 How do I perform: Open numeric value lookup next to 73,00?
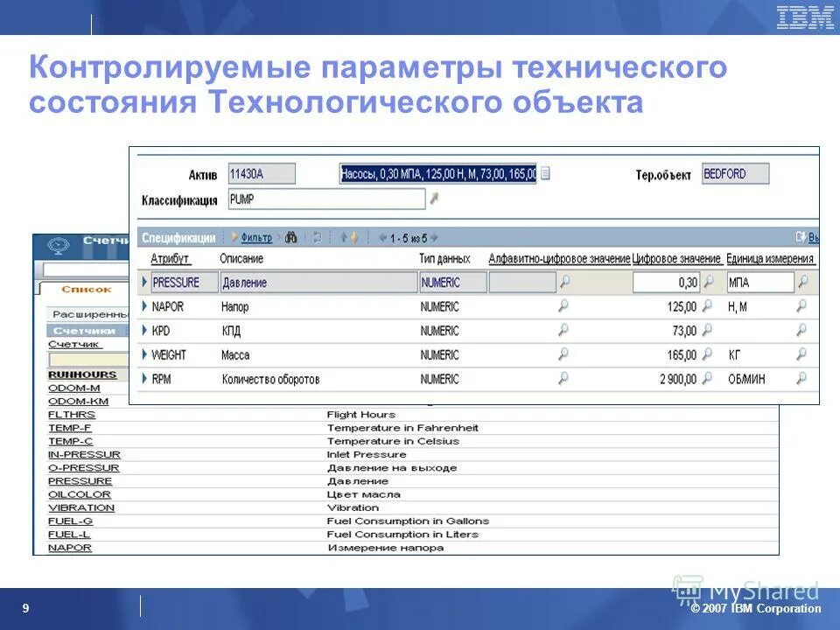point(707,330)
